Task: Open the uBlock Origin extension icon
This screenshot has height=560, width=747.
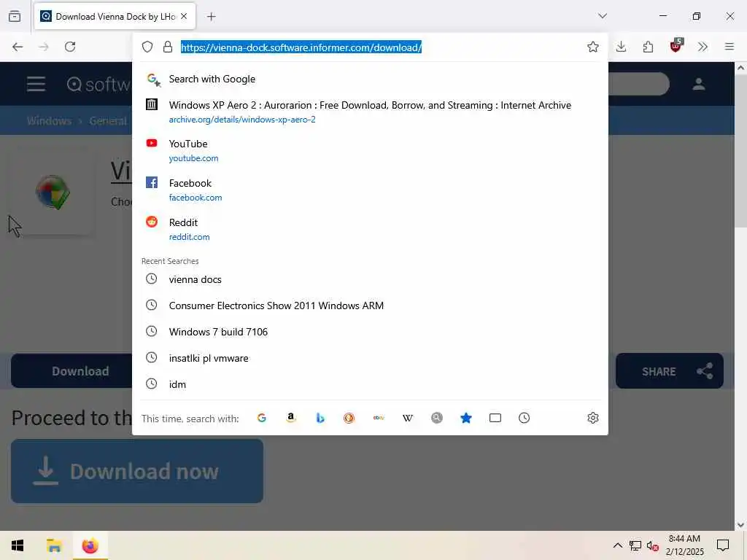Action: pos(676,46)
